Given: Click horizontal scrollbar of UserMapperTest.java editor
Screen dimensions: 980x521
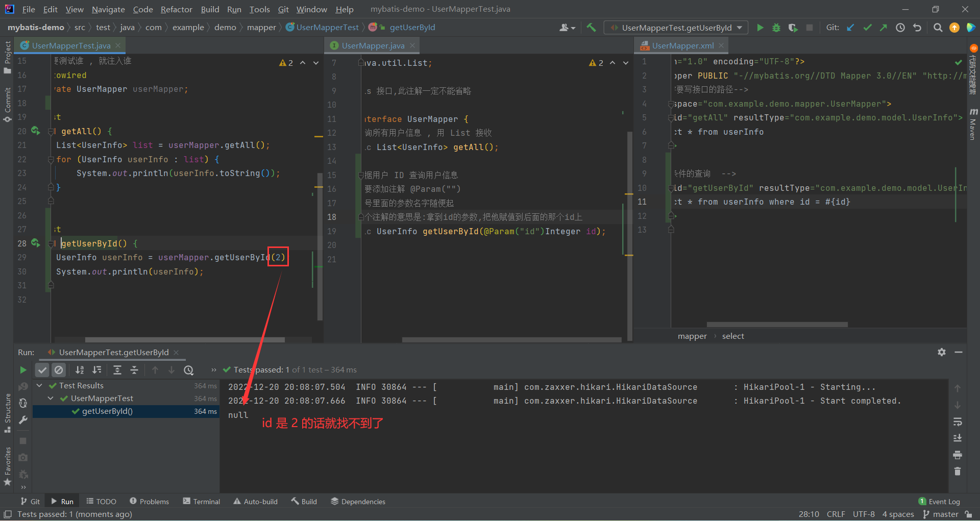Looking at the screenshot, I should point(185,339).
